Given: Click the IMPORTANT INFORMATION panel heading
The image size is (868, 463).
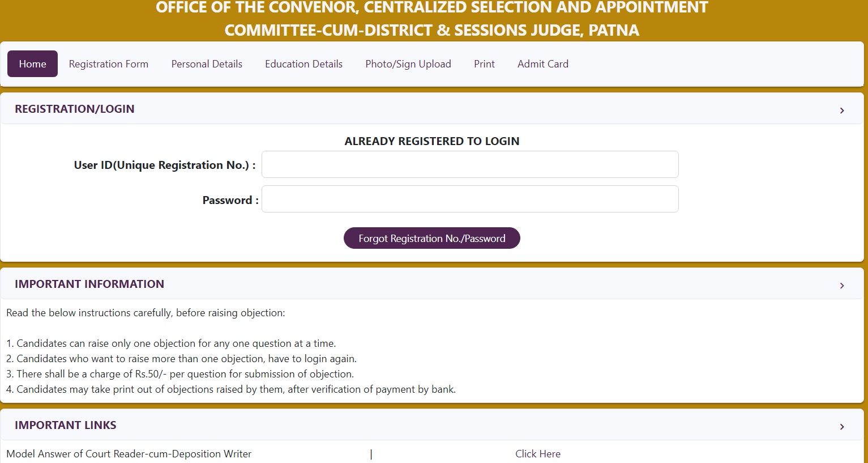Looking at the screenshot, I should (89, 284).
